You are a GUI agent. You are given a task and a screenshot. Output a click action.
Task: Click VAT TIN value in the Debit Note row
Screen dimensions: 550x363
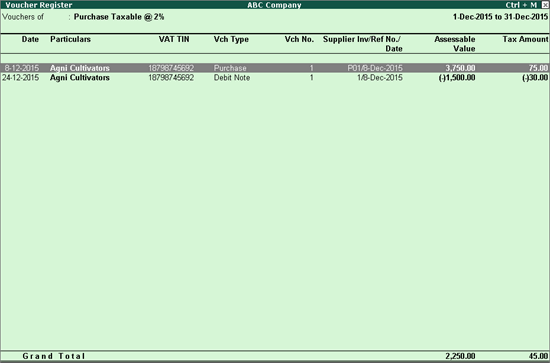pyautogui.click(x=171, y=78)
